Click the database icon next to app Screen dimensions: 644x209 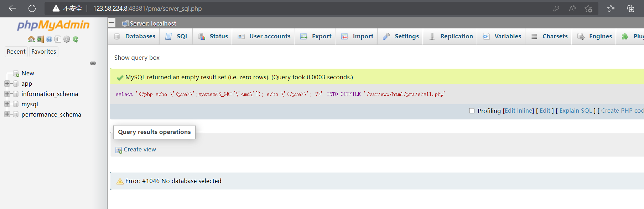(x=16, y=84)
